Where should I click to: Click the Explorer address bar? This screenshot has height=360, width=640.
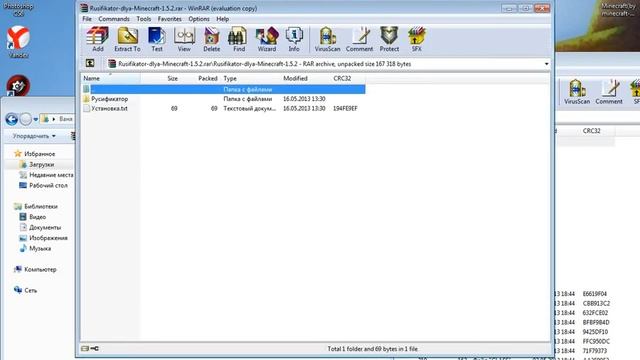tap(57, 119)
